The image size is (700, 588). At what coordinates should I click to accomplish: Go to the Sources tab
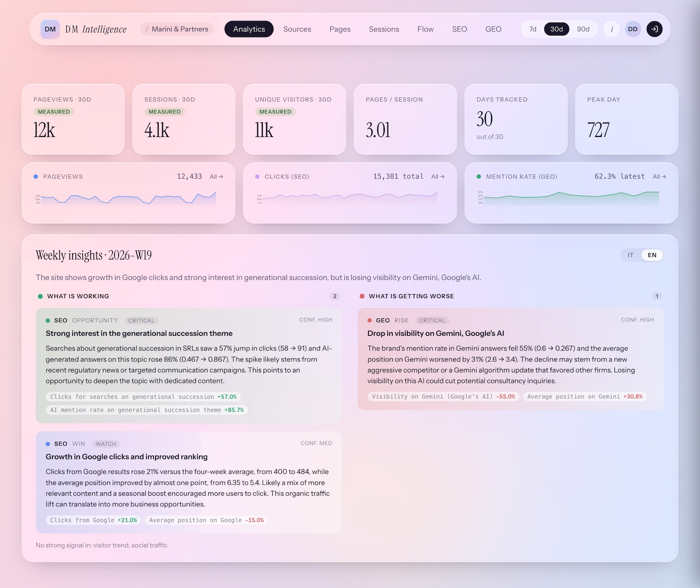(x=297, y=29)
